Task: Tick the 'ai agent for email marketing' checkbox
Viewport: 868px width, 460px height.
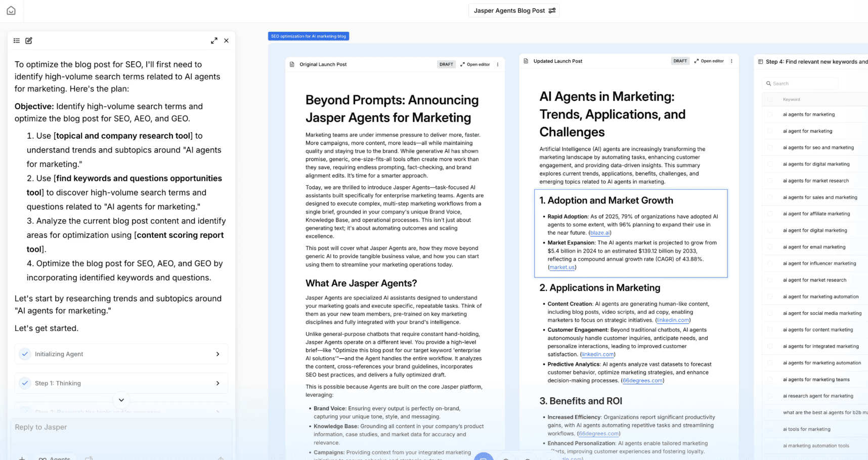Action: (x=770, y=247)
